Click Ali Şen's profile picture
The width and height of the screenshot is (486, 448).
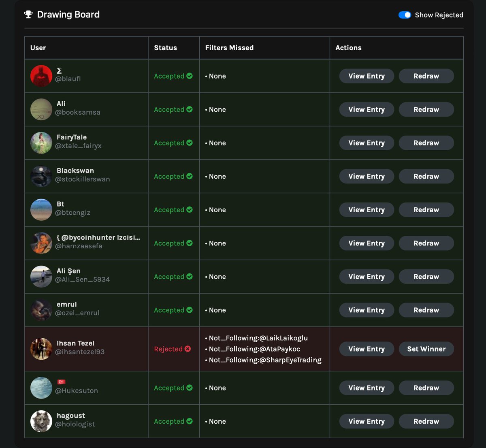pos(41,276)
